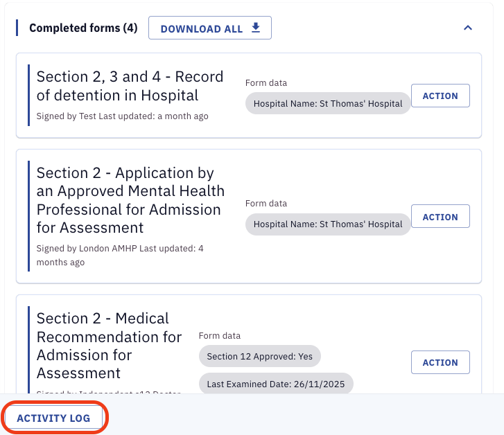The width and height of the screenshot is (504, 435).
Task: Click the download arrow icon
Action: coord(256,28)
